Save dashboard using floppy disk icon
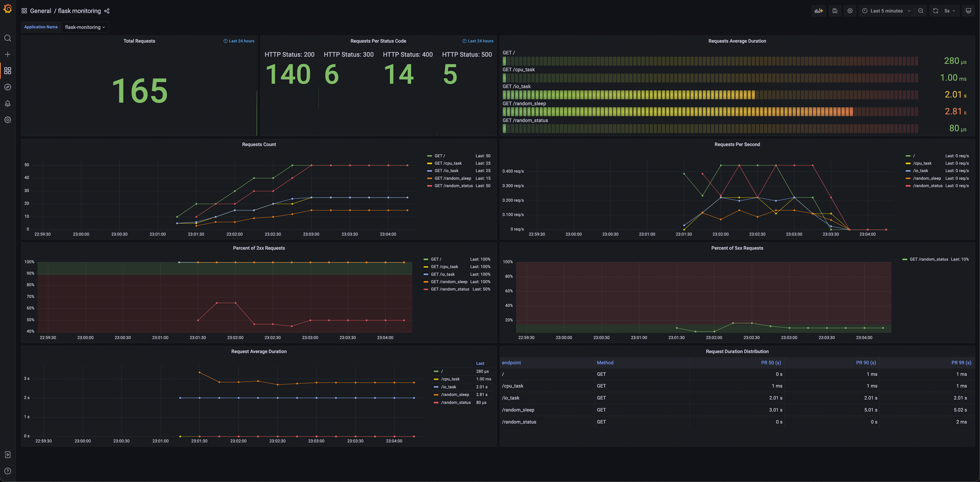980x482 pixels. coord(835,11)
